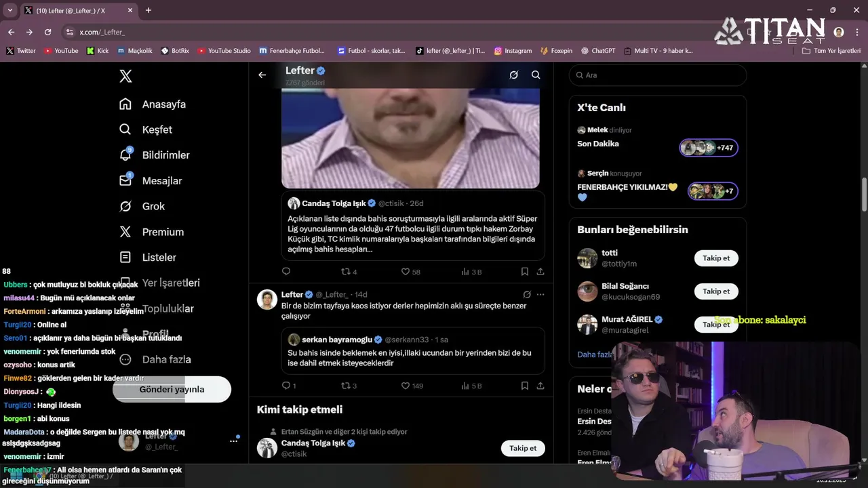Open ChatGPT bookmark
Screen dimensions: 868x488
[x=597, y=51]
